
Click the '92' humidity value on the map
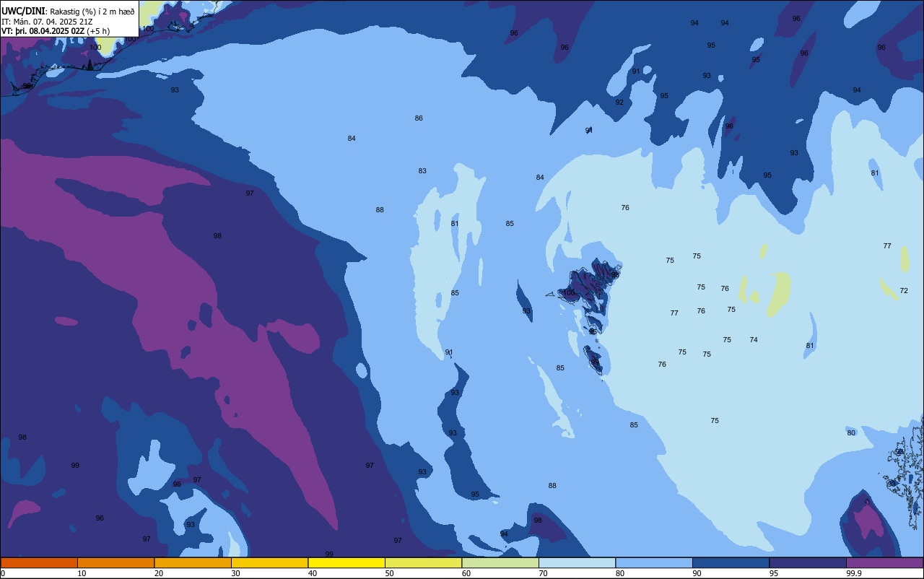click(x=619, y=103)
